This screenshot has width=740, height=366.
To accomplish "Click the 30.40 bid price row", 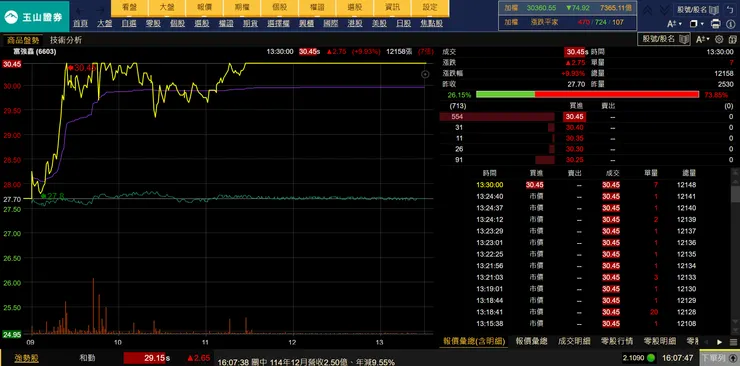I will [587, 127].
